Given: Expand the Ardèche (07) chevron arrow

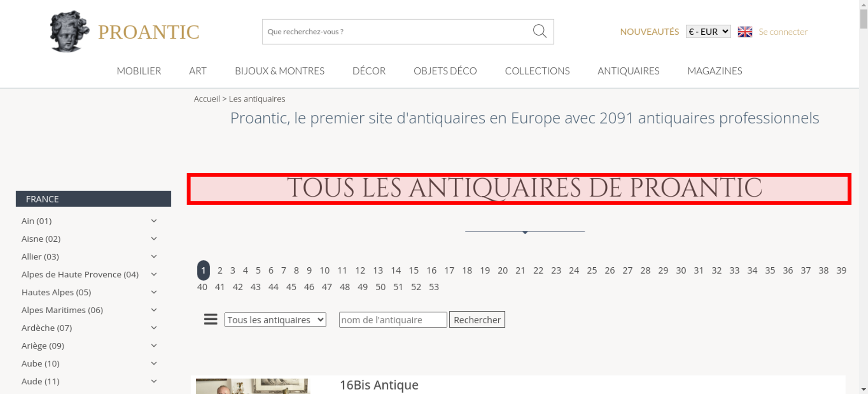Looking at the screenshot, I should pos(154,328).
